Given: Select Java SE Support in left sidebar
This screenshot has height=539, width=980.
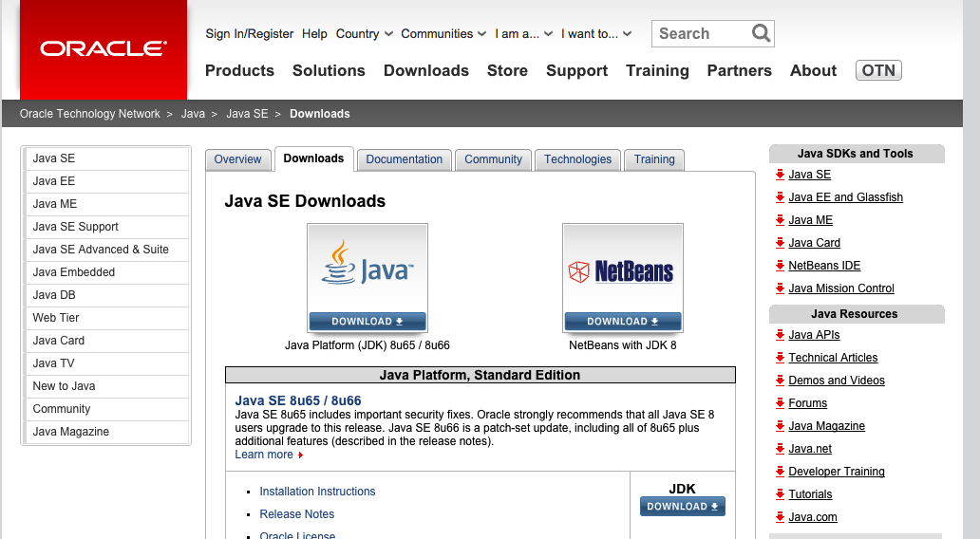Looking at the screenshot, I should pyautogui.click(x=106, y=227).
